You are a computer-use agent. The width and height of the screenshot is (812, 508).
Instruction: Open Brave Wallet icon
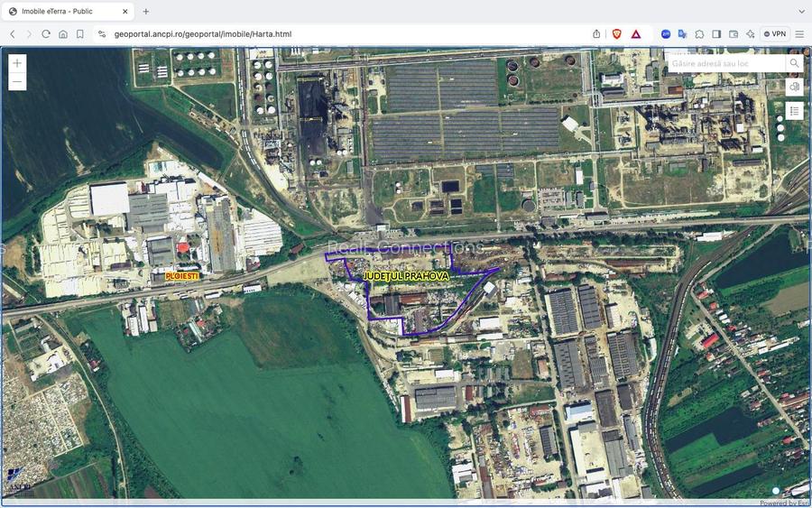click(734, 34)
